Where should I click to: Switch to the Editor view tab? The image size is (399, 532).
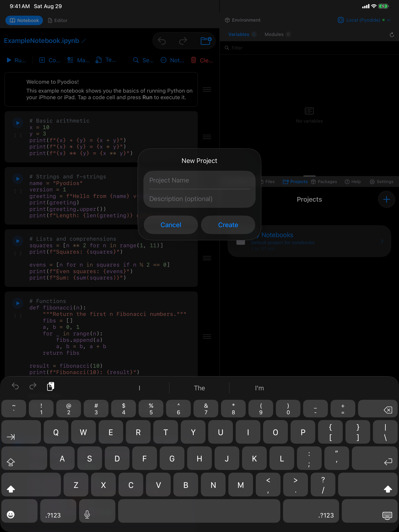click(x=58, y=20)
